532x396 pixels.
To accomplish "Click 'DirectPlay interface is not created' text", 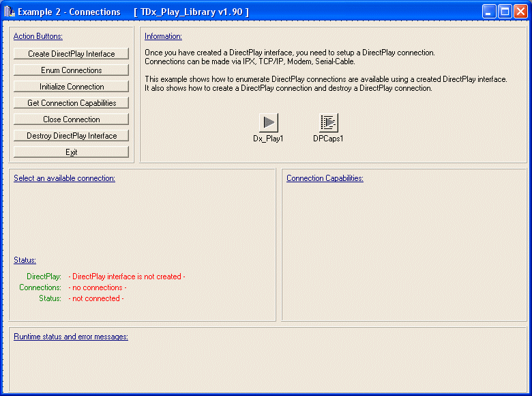I will [x=127, y=277].
